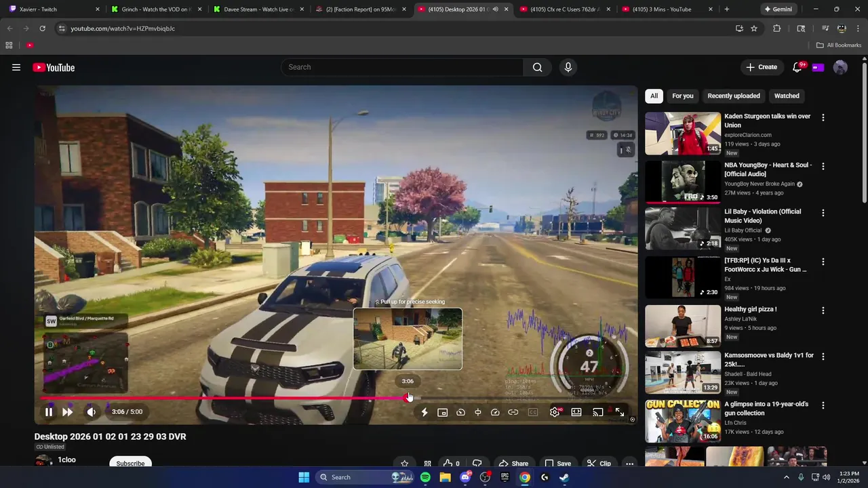Select the For you filter chip
This screenshot has height=488, width=868.
[x=682, y=96]
